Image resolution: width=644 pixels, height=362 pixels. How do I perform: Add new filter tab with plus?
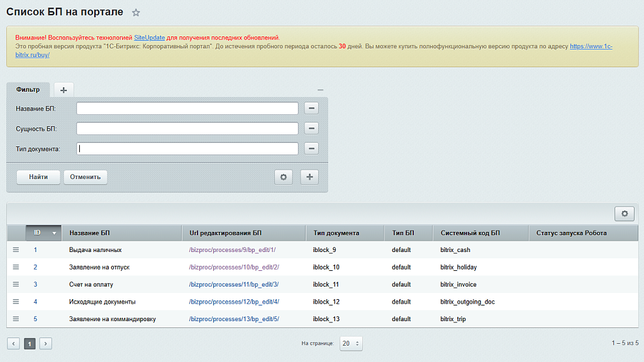pyautogui.click(x=64, y=90)
